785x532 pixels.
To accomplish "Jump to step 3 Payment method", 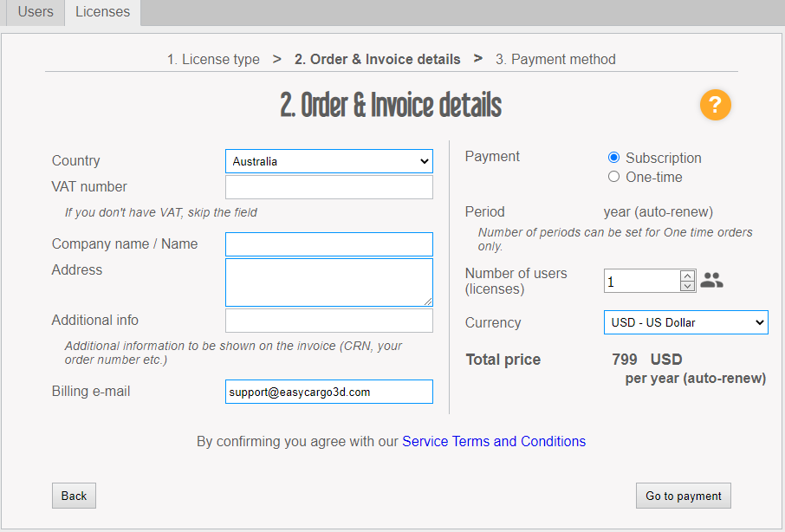I will (x=555, y=60).
